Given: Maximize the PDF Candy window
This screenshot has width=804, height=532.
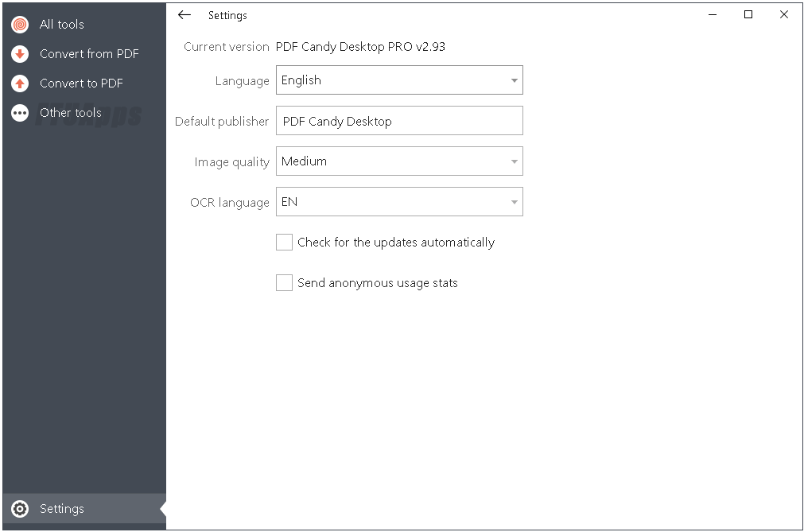Looking at the screenshot, I should coord(748,14).
